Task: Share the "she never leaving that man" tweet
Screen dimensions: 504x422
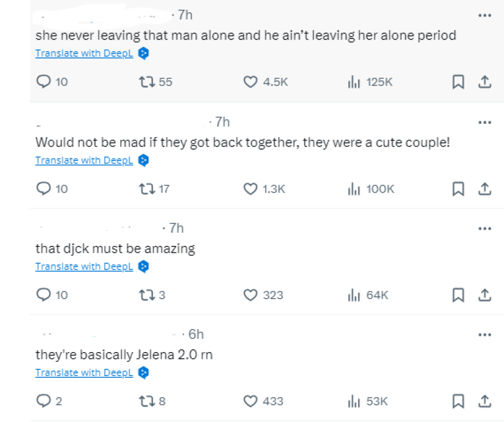Action: pyautogui.click(x=485, y=82)
